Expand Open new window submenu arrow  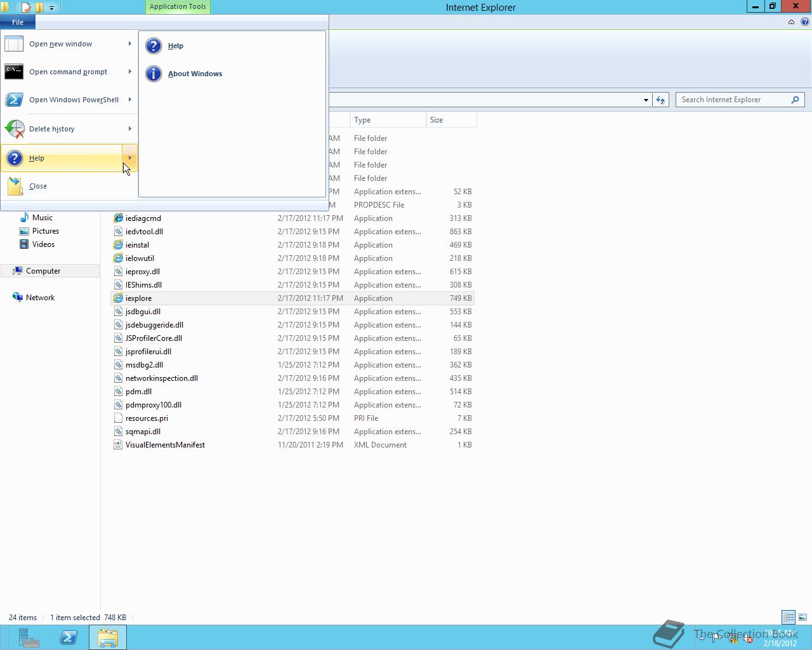(x=129, y=44)
